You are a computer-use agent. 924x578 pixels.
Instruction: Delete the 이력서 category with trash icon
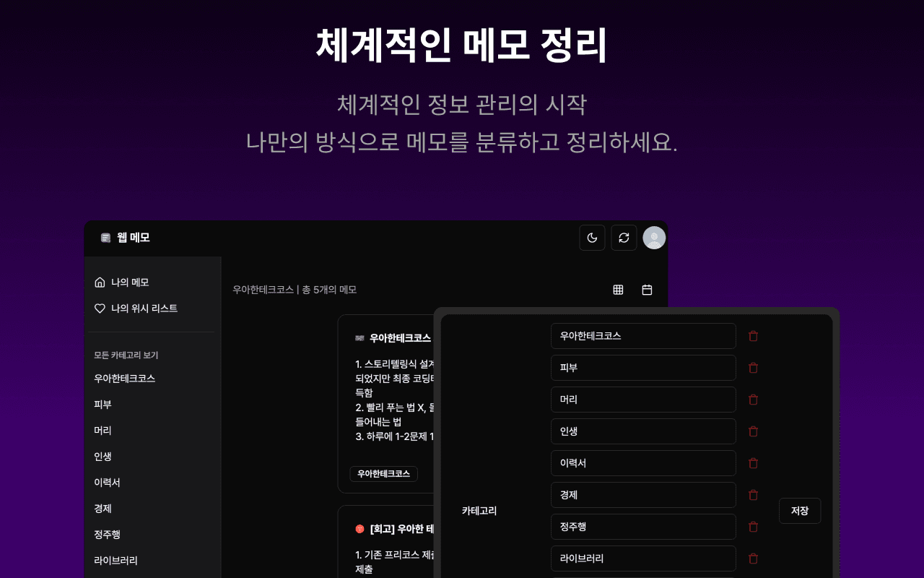click(x=753, y=463)
